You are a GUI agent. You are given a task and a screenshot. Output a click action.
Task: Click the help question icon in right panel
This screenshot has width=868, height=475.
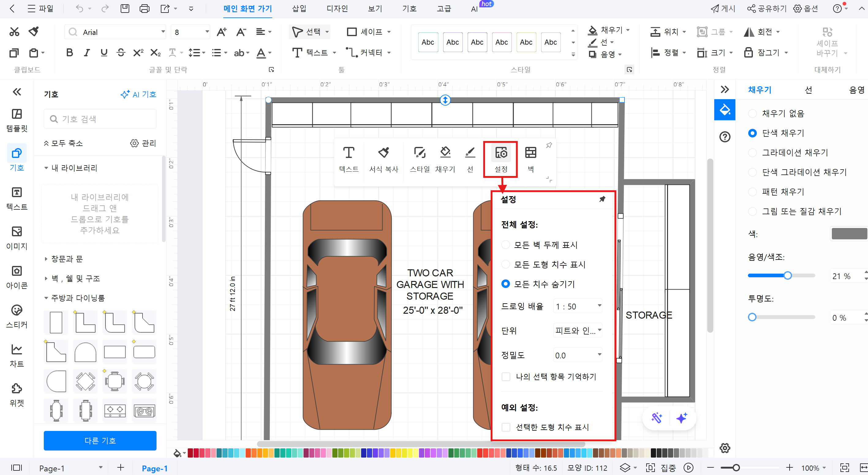(725, 137)
